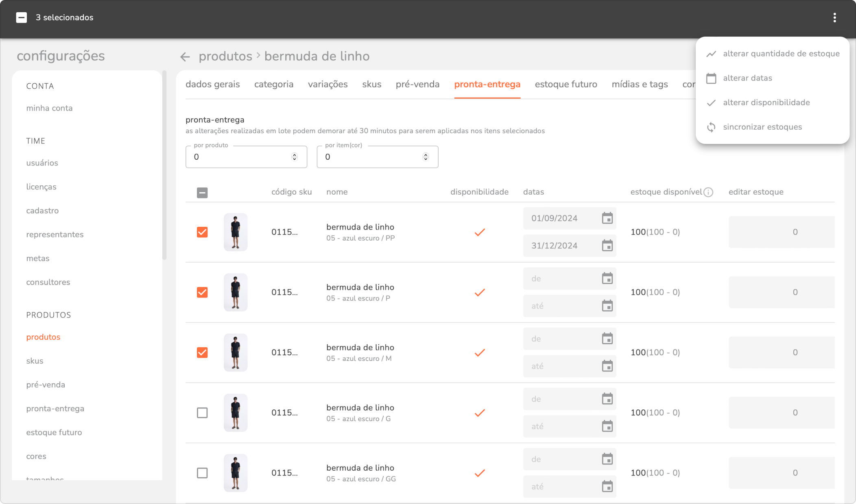Uncheck the azul escuro / PP row
The image size is (856, 504).
202,232
